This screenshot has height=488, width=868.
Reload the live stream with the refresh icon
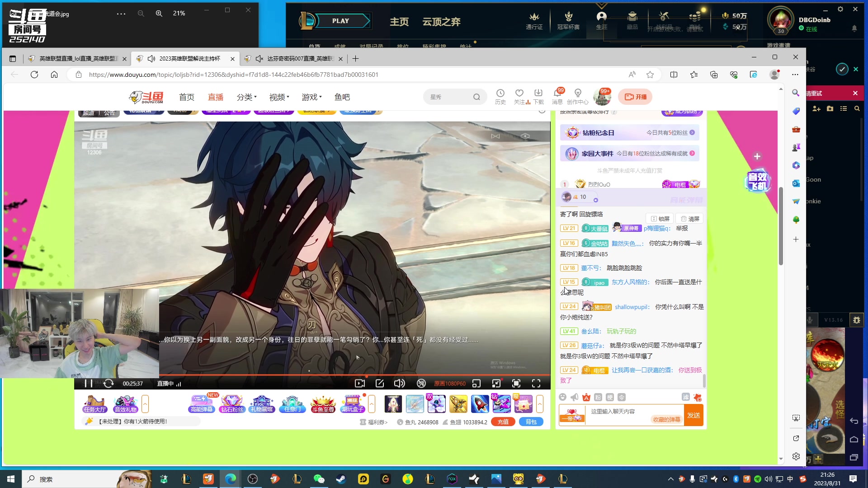[108, 383]
